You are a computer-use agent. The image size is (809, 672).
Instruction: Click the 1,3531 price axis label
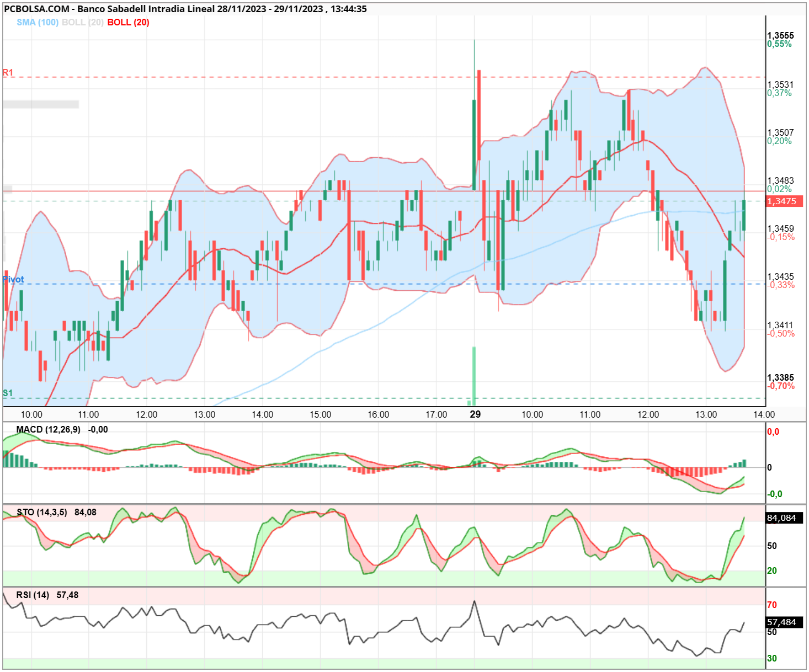point(780,84)
